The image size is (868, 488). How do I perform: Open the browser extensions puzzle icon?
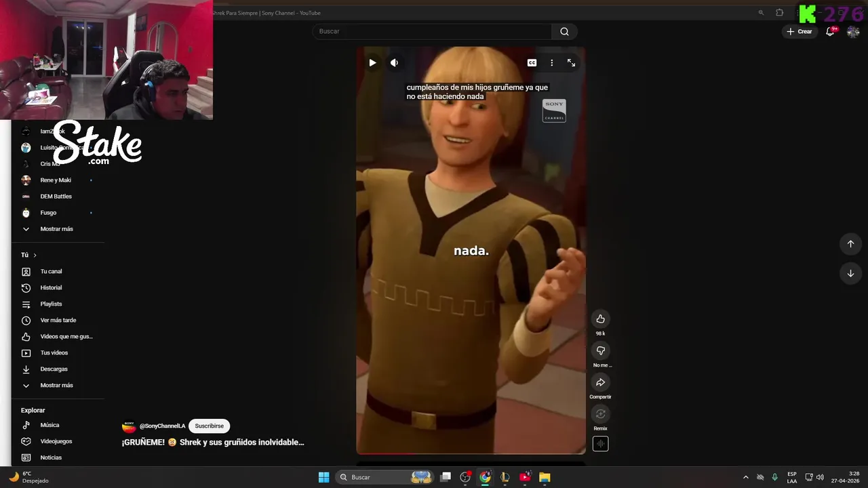pyautogui.click(x=780, y=12)
